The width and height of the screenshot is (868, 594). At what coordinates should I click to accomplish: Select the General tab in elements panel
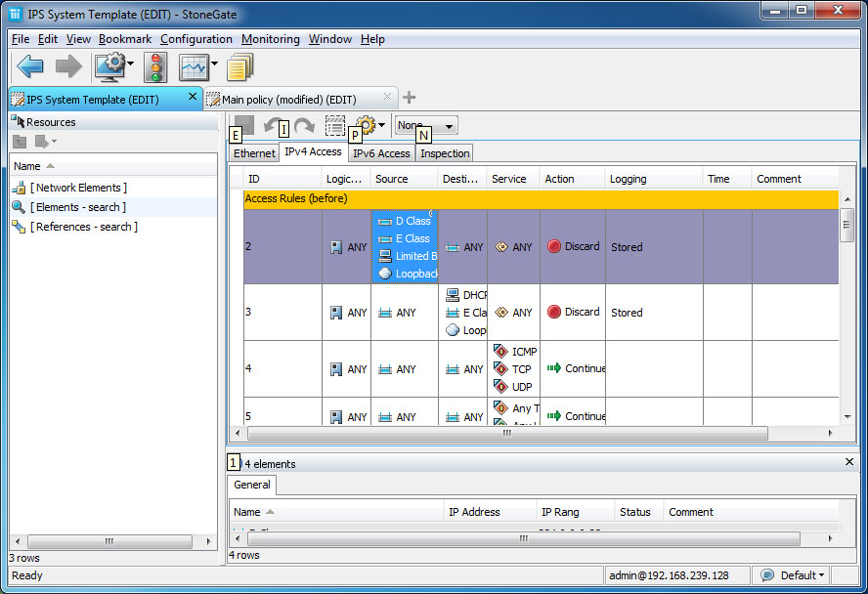point(252,485)
